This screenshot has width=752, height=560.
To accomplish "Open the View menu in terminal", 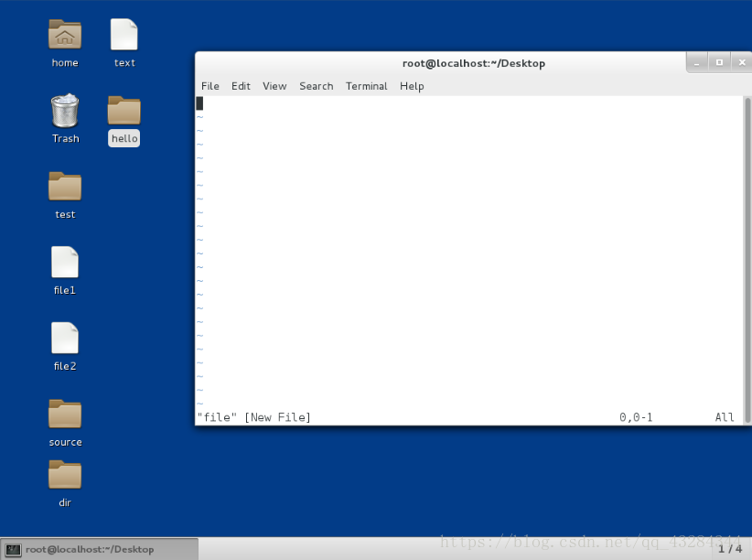I will (274, 86).
